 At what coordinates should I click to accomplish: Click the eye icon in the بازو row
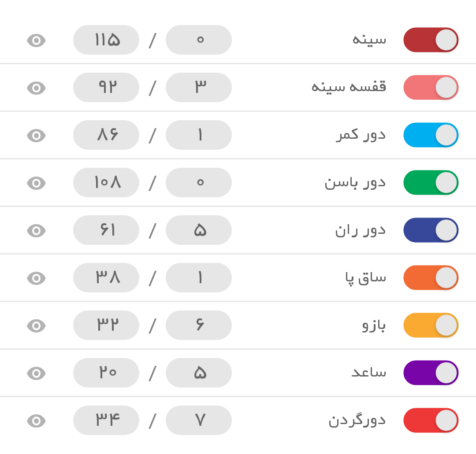tap(36, 326)
